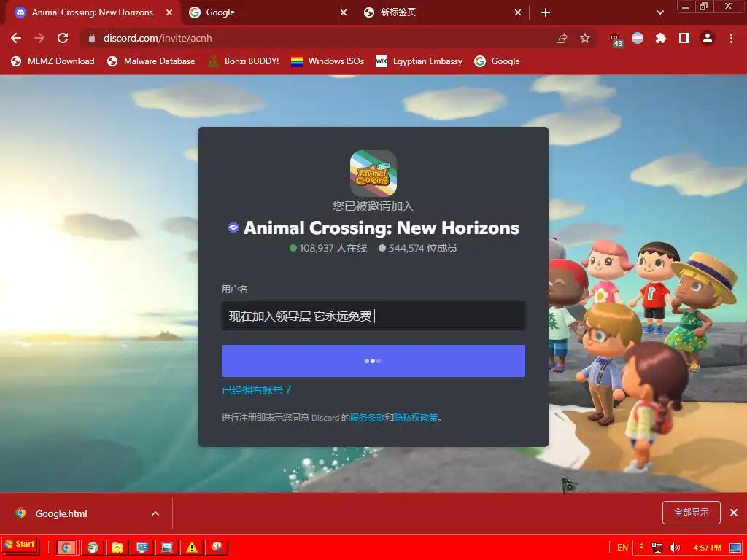Open the Extensions puzzle piece menu

661,38
